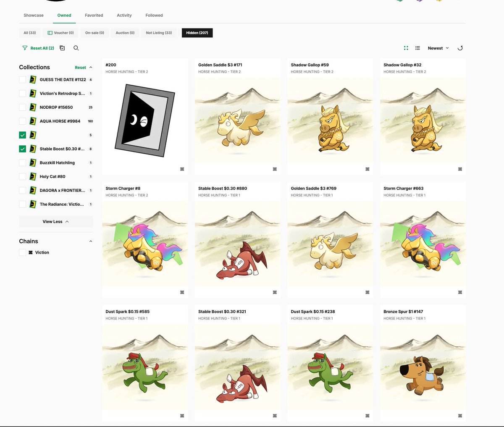Image resolution: width=504 pixels, height=427 pixels.
Task: Switch to list view layout
Action: 417,48
